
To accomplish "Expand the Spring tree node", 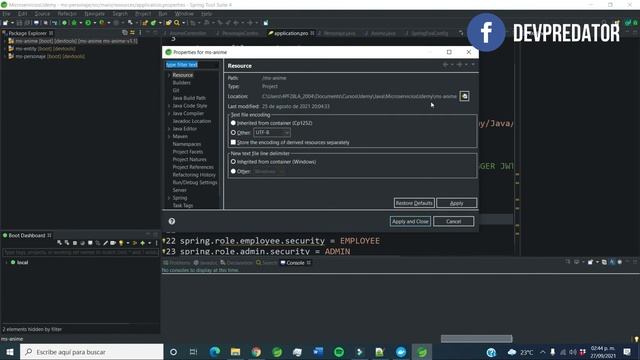I will pos(169,198).
